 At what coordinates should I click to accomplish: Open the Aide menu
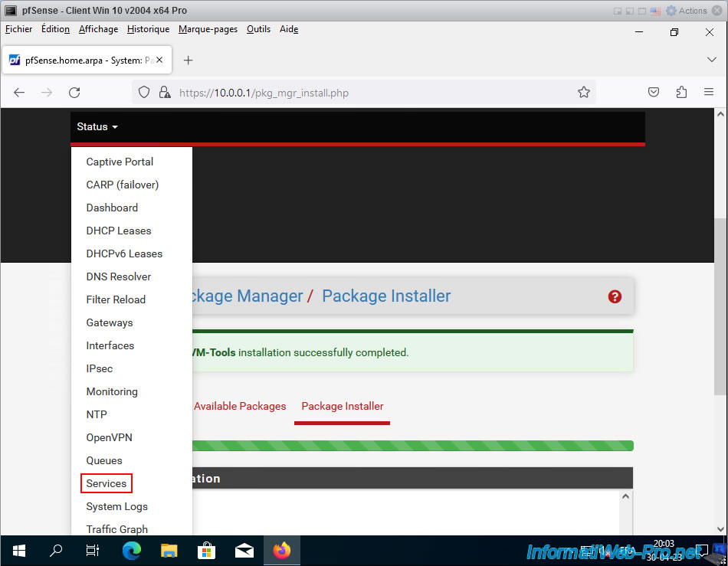pos(289,29)
